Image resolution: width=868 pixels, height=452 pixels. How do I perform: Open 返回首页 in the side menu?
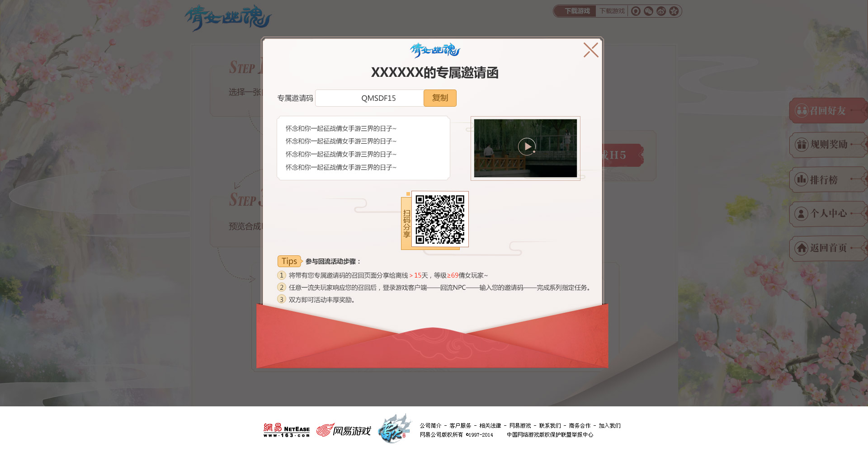tap(828, 248)
